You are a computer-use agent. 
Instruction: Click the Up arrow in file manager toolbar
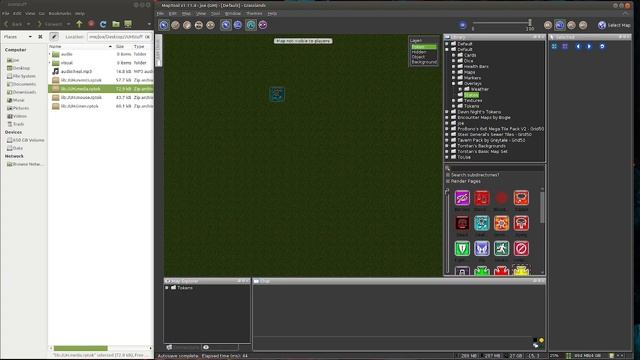point(79,24)
